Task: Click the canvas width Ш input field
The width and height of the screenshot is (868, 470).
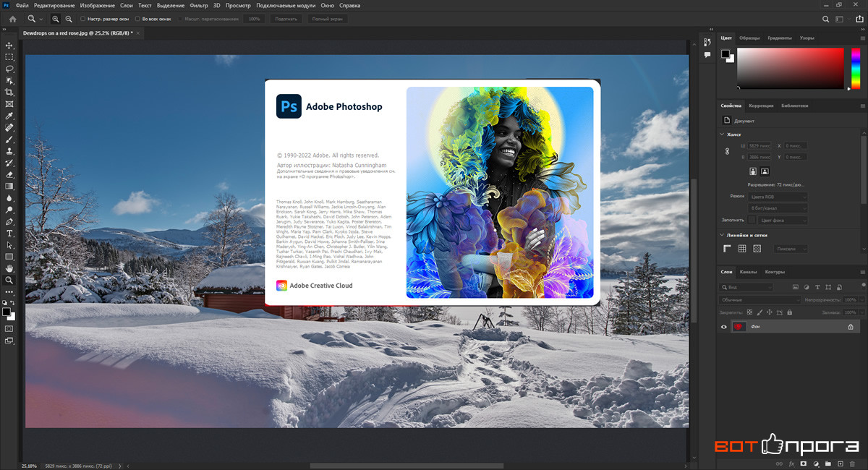Action: click(x=759, y=145)
